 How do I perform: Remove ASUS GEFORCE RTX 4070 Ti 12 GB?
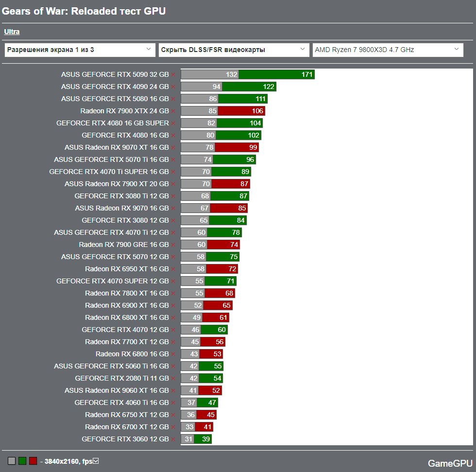coord(173,233)
